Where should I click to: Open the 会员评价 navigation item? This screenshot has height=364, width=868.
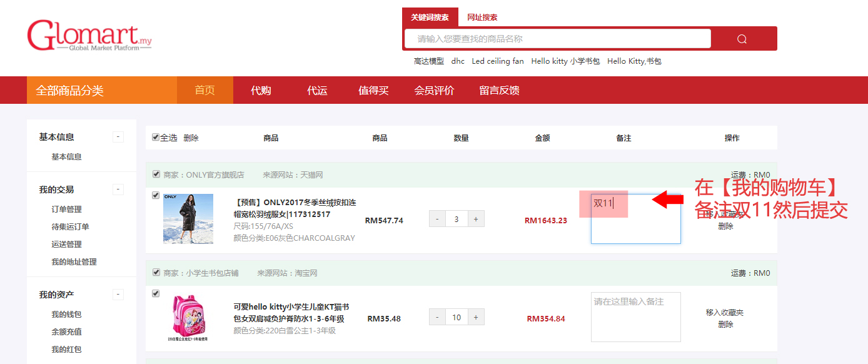(434, 90)
